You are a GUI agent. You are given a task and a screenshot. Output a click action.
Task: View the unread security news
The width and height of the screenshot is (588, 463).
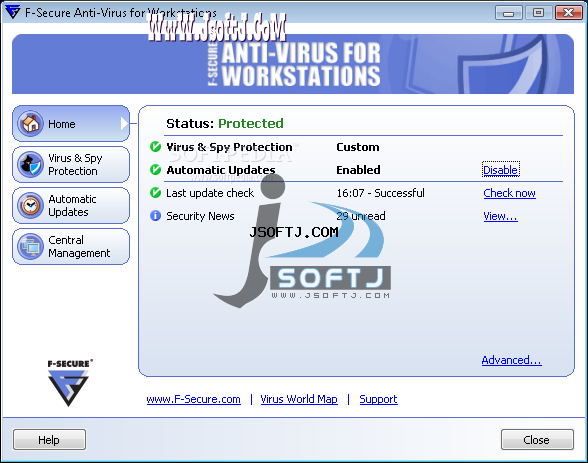tap(500, 216)
